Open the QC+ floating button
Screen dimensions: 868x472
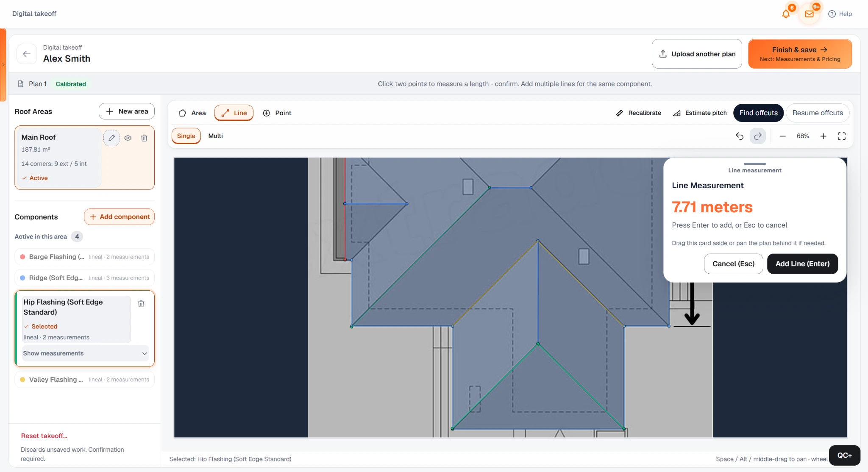(x=844, y=455)
